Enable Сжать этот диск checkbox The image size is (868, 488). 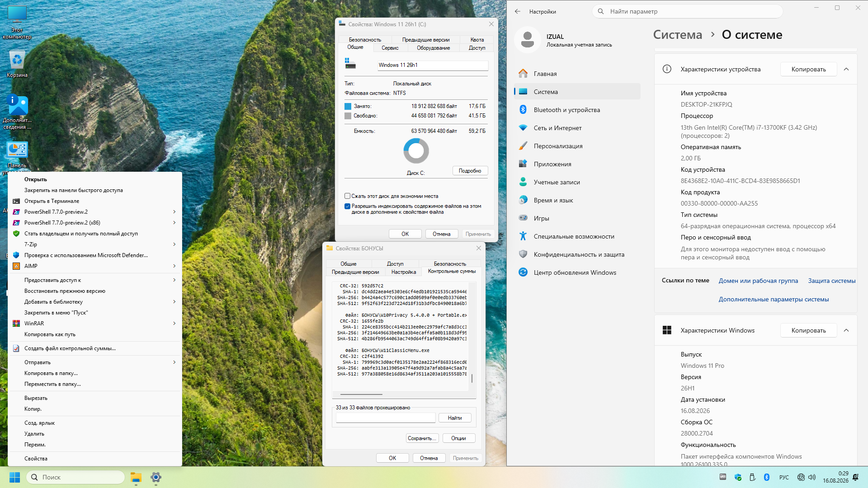coord(347,196)
